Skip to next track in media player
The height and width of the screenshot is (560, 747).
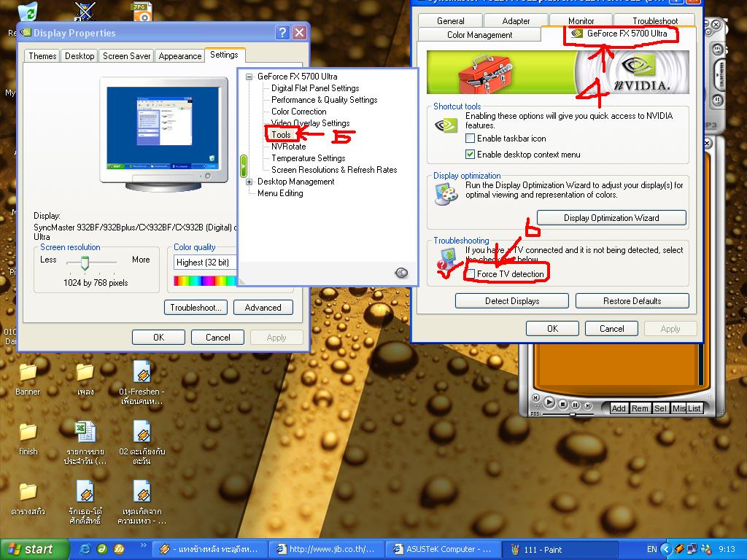[x=589, y=405]
